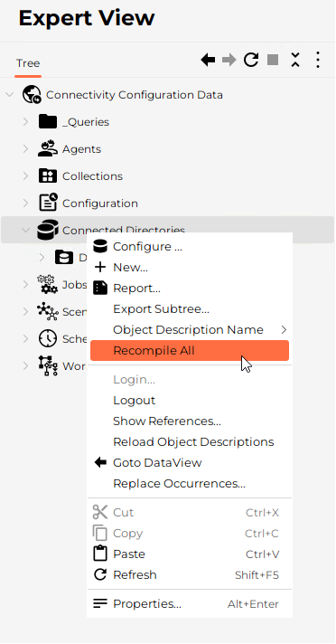Open Object Description Name submenu
The width and height of the screenshot is (336, 644).
(190, 330)
